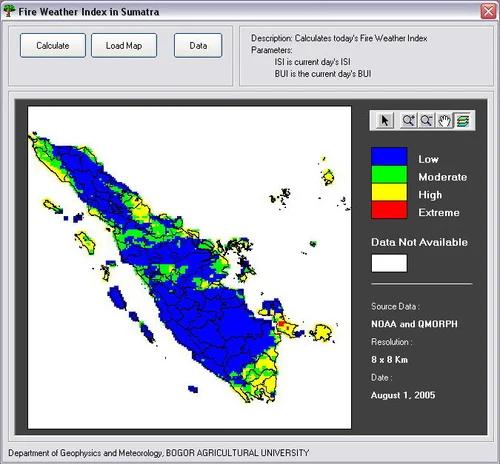The height and width of the screenshot is (464, 500).
Task: Click the green Moderate legend swatch
Action: [x=389, y=174]
